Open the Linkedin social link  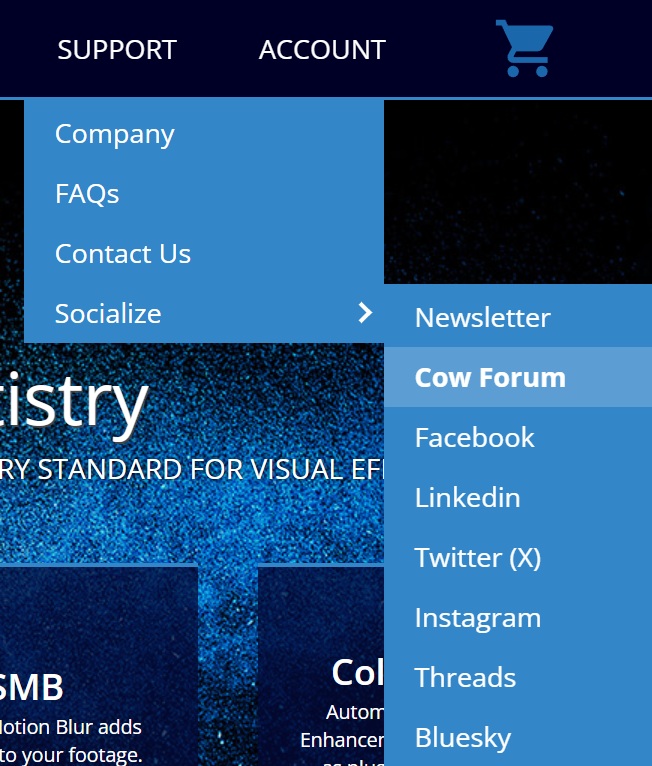(x=468, y=498)
